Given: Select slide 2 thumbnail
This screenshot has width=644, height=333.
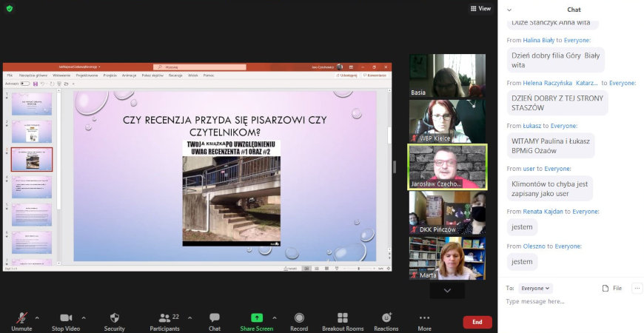Looking at the screenshot, I should (32, 132).
